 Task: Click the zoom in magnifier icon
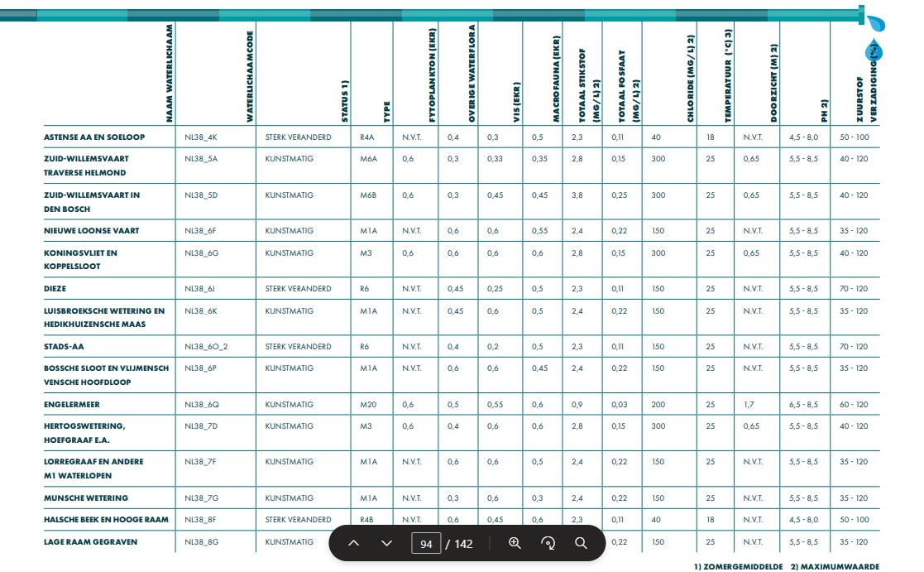tap(515, 543)
